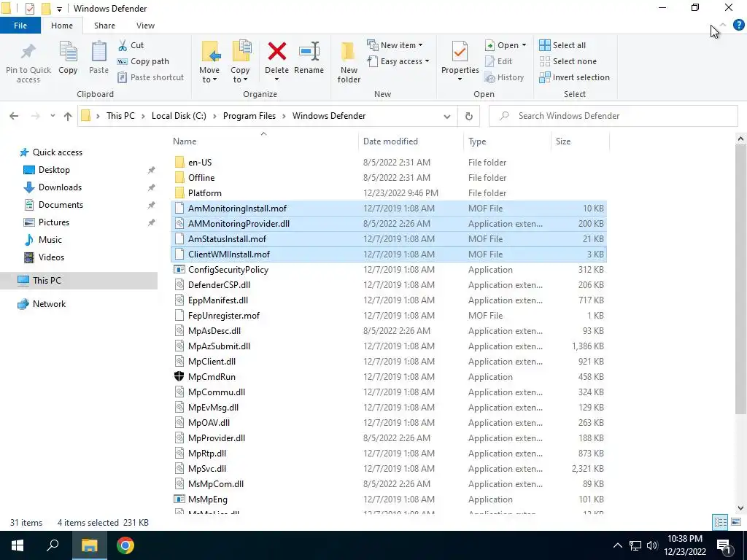
Task: Pin folder to Quick access
Action: tap(28, 63)
